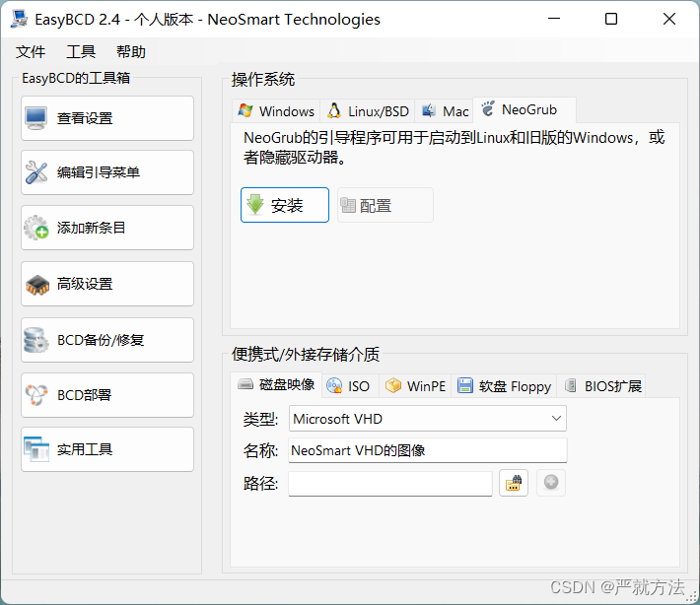
Task: Open 添加新条目 via the gear-plus icon
Action: tap(36, 228)
